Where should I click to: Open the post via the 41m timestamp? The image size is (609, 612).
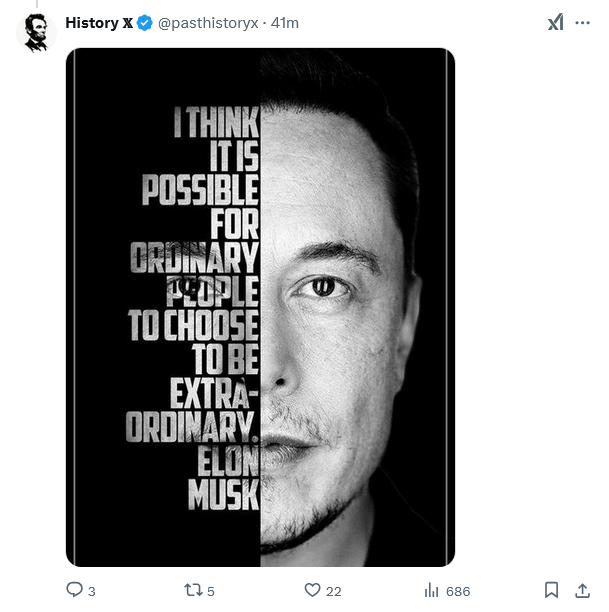pos(285,23)
